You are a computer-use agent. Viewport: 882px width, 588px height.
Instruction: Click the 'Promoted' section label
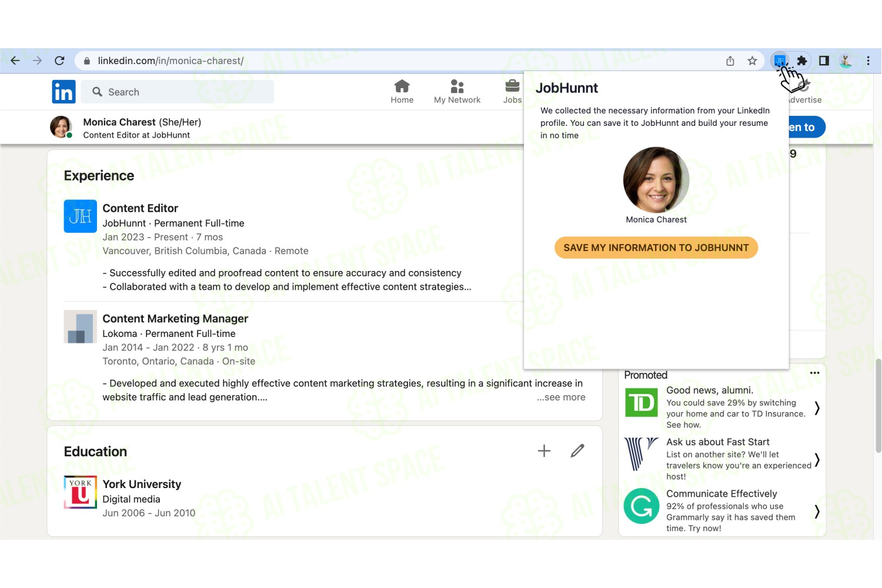(x=646, y=375)
